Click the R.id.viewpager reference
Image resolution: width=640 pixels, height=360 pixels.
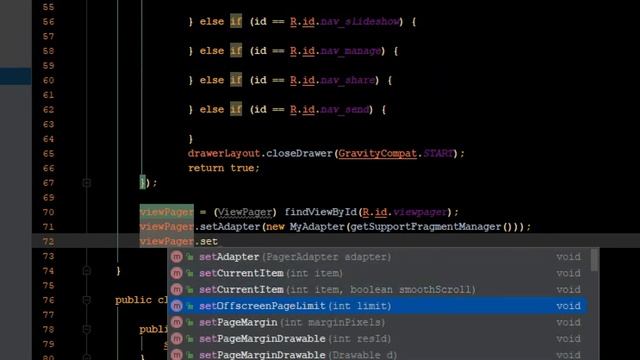(x=405, y=212)
